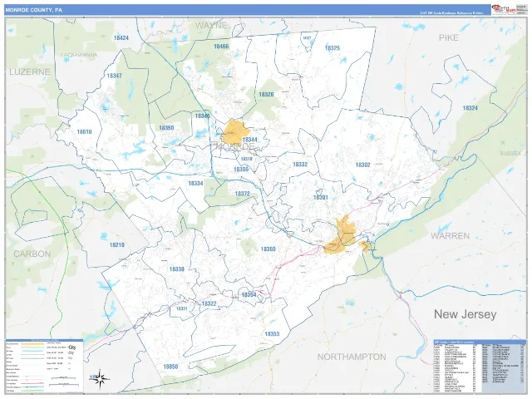Click ZIP code label 18331
This screenshot has width=532, height=399.
click(182, 308)
